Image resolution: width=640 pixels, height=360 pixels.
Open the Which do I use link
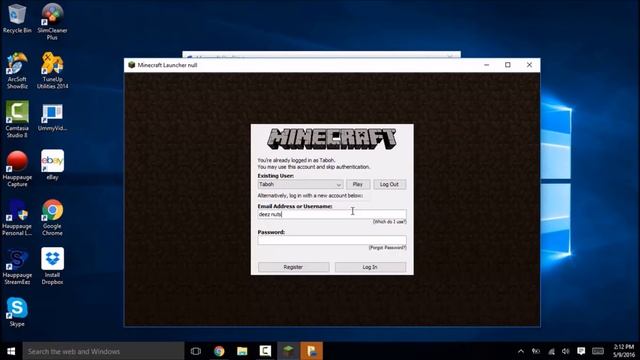click(389, 222)
